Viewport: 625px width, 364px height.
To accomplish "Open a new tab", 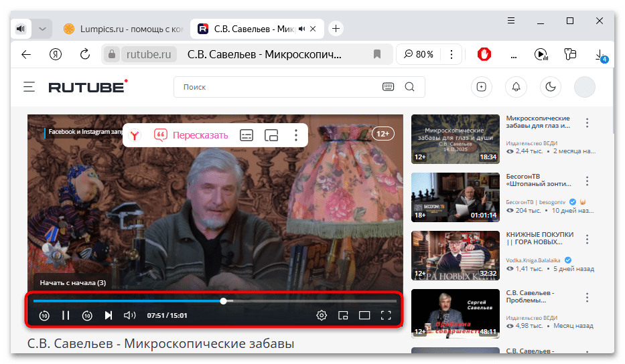I will pyautogui.click(x=336, y=29).
